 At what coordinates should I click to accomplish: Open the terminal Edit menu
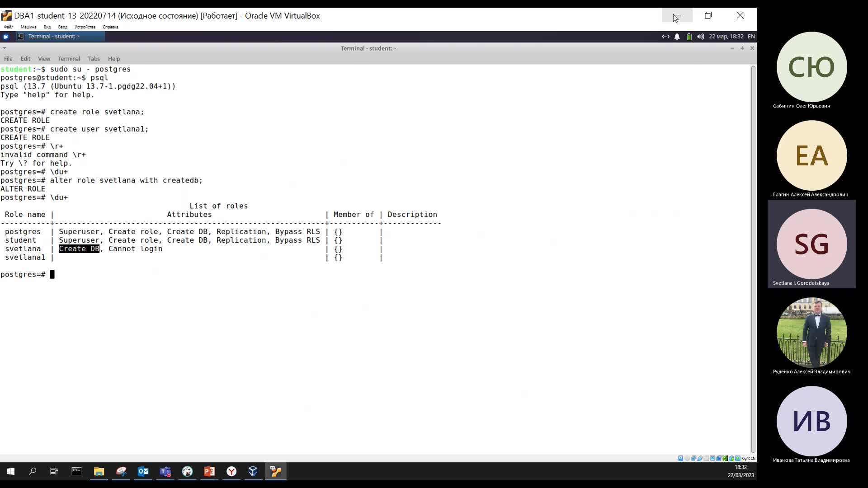point(25,59)
